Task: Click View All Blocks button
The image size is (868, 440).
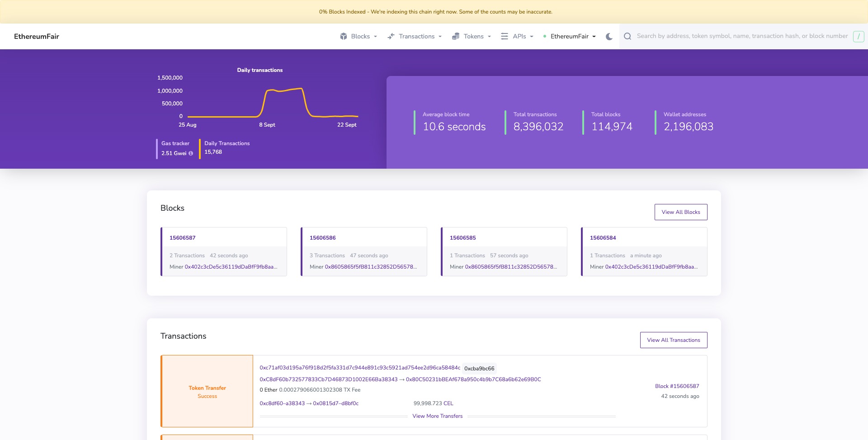Action: pos(680,212)
